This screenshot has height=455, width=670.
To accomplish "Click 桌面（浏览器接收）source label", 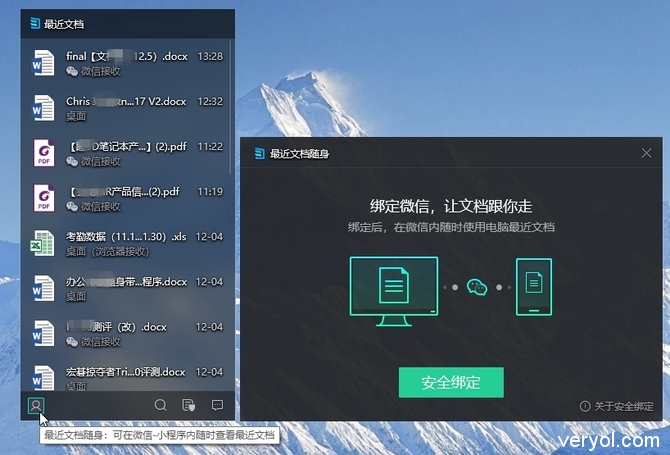I will [108, 252].
